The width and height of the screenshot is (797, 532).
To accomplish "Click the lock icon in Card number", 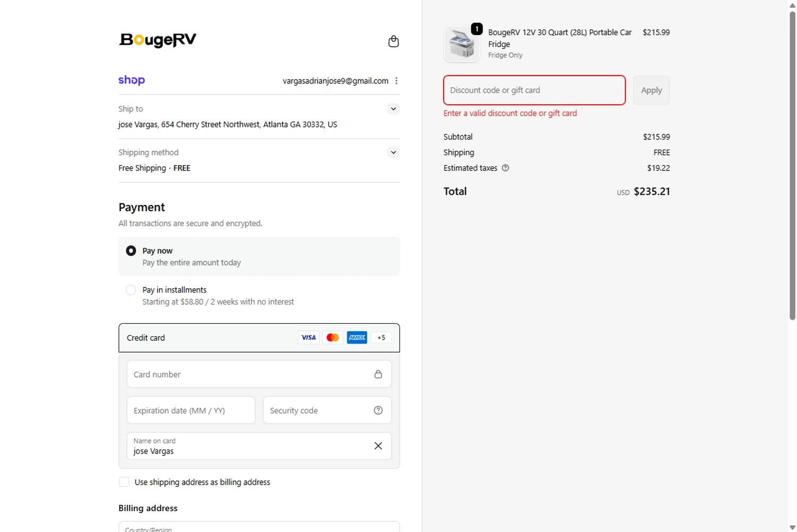I will (378, 374).
